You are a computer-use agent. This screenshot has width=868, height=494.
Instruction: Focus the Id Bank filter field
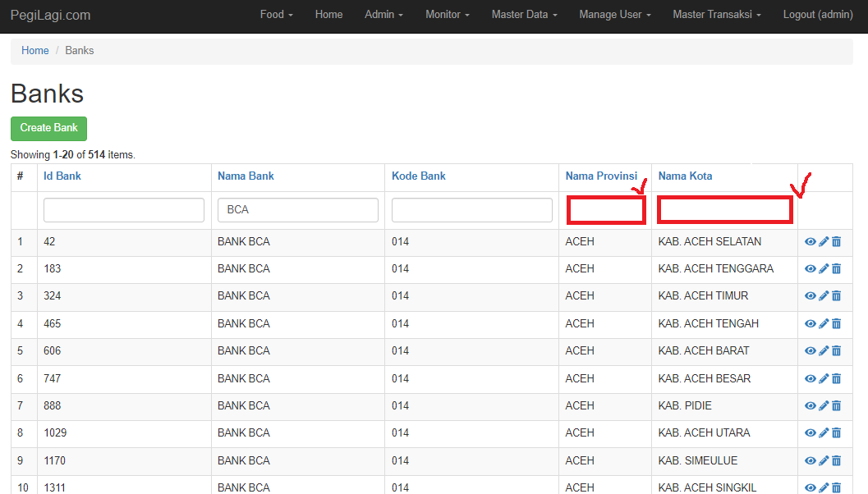pyautogui.click(x=124, y=210)
